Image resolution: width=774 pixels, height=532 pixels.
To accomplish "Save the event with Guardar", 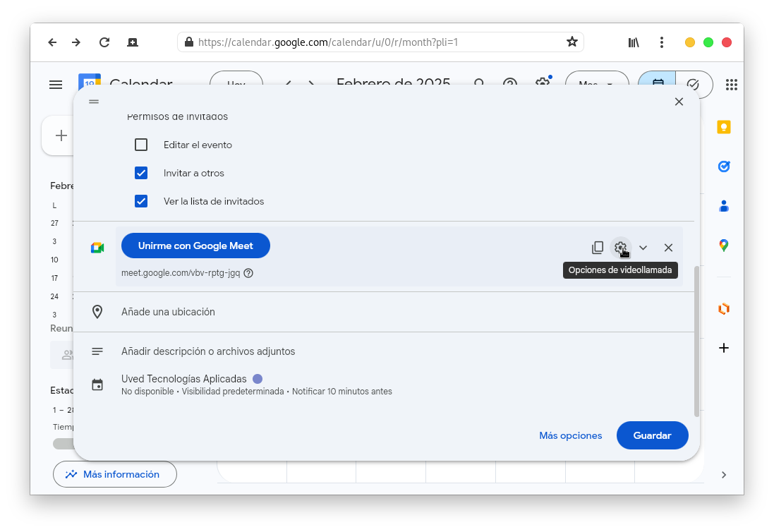I will pyautogui.click(x=652, y=435).
